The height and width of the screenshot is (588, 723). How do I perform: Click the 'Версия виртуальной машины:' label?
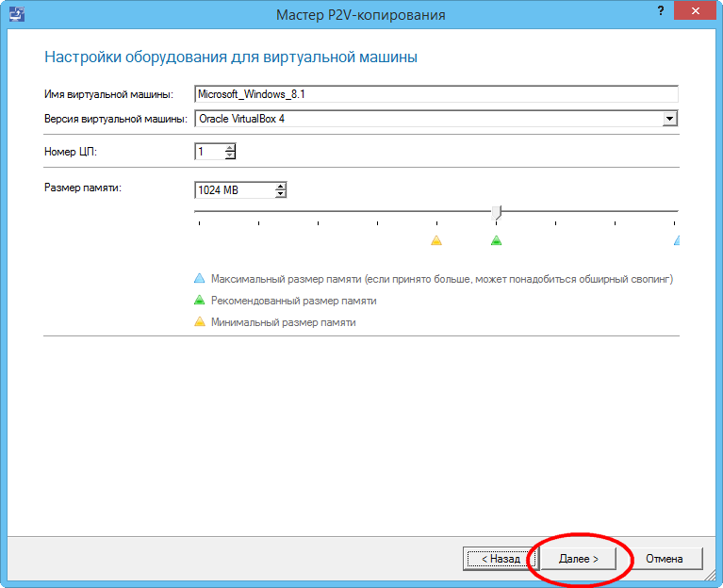(x=116, y=119)
